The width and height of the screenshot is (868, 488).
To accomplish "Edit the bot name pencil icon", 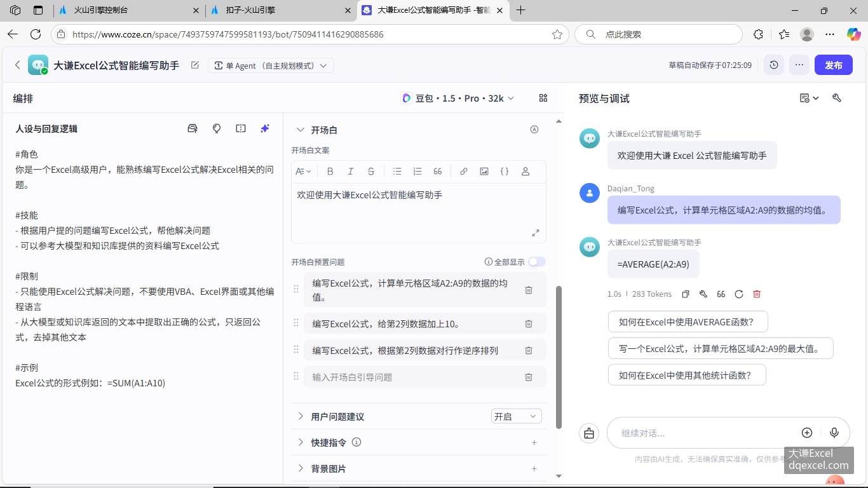I will (195, 65).
